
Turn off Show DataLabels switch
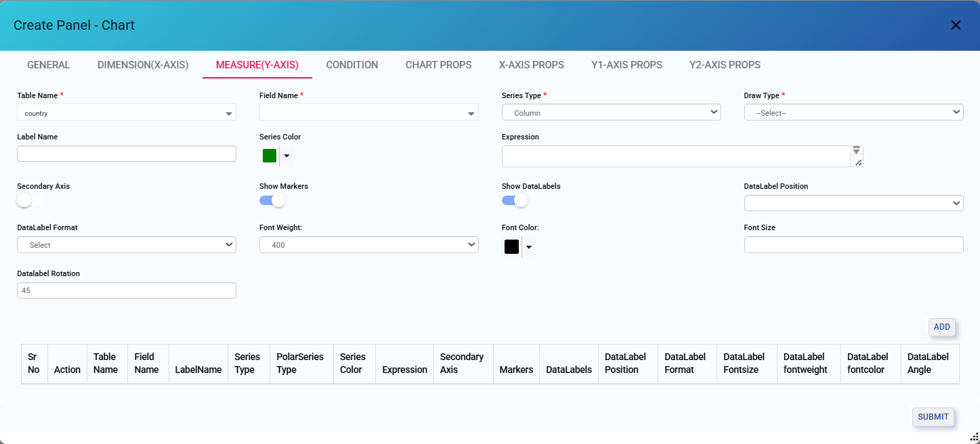(x=515, y=200)
